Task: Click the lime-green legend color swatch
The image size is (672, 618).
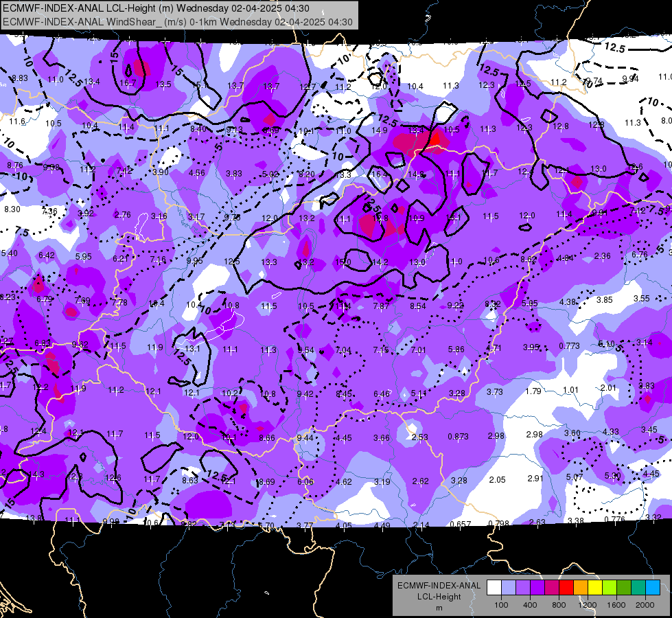Action: pyautogui.click(x=610, y=588)
